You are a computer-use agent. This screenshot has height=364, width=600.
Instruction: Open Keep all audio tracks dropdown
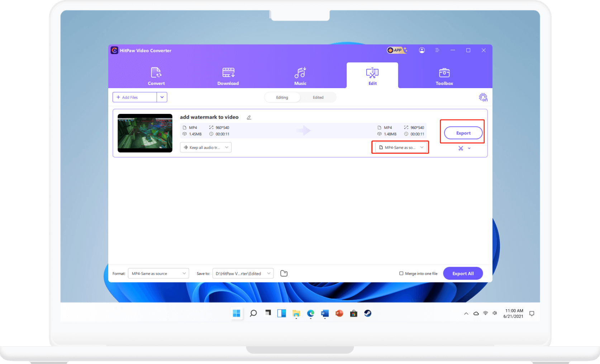click(x=206, y=147)
